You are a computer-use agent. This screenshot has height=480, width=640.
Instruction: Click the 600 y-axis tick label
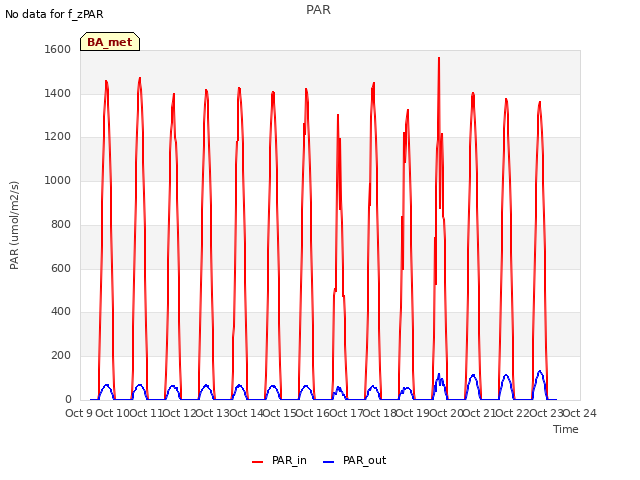(x=61, y=268)
